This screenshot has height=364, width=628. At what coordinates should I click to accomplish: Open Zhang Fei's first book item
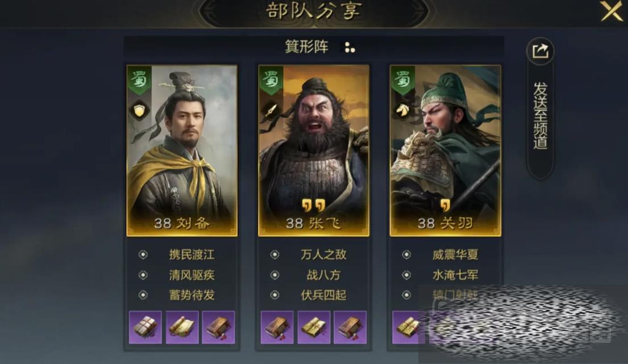277,327
